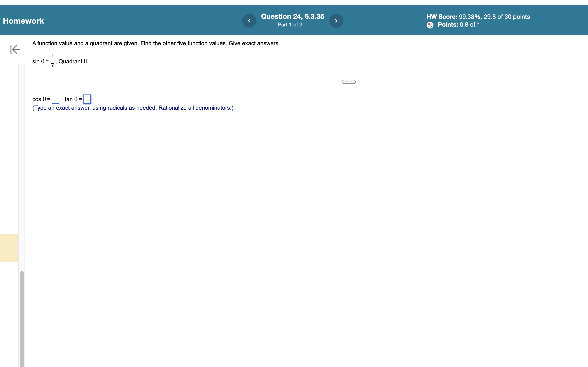
Task: Click the back-to-question-list arrow icon
Action: pos(15,49)
